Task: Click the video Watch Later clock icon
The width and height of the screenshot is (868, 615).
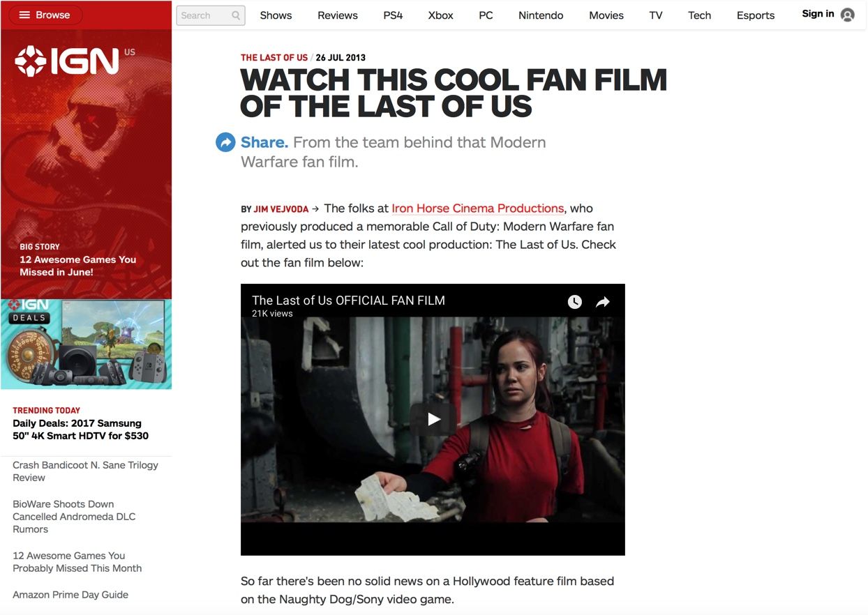Action: (x=574, y=302)
